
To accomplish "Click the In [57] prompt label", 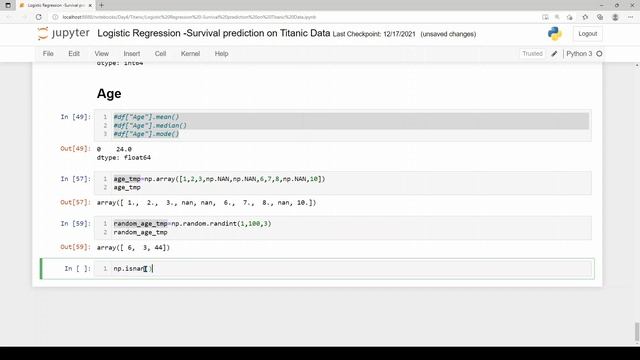I will [x=76, y=179].
